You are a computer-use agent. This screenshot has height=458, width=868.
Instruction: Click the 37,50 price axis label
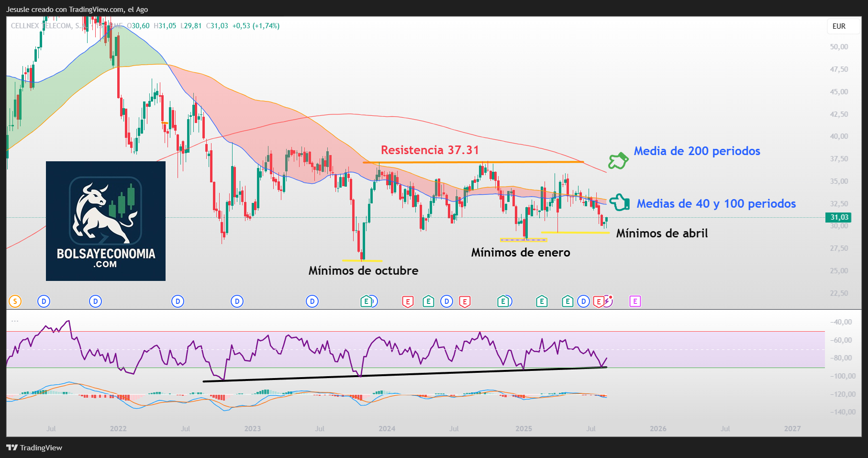(839, 159)
